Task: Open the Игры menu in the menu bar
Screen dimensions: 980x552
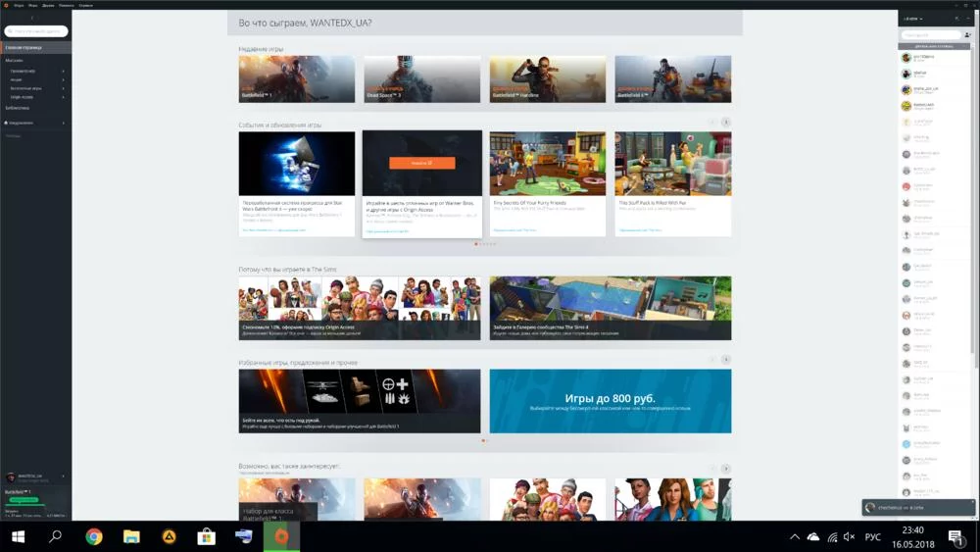Action: pos(33,5)
